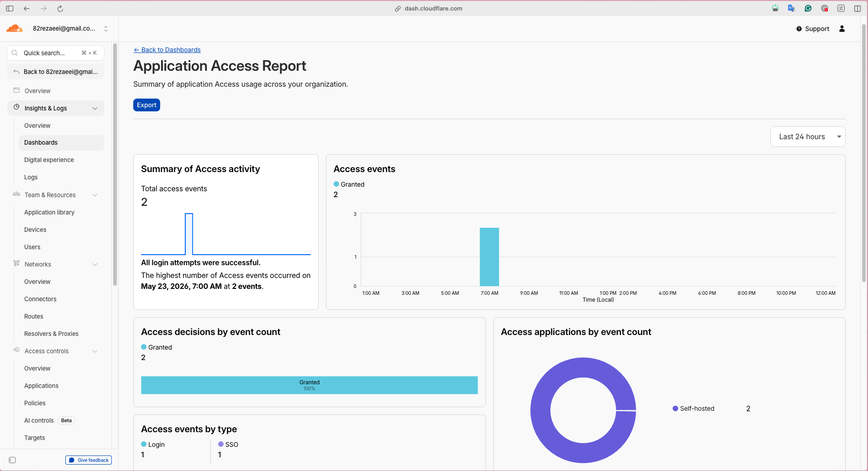Image resolution: width=868 pixels, height=471 pixels.
Task: Collapse the Networks section
Action: coord(95,264)
